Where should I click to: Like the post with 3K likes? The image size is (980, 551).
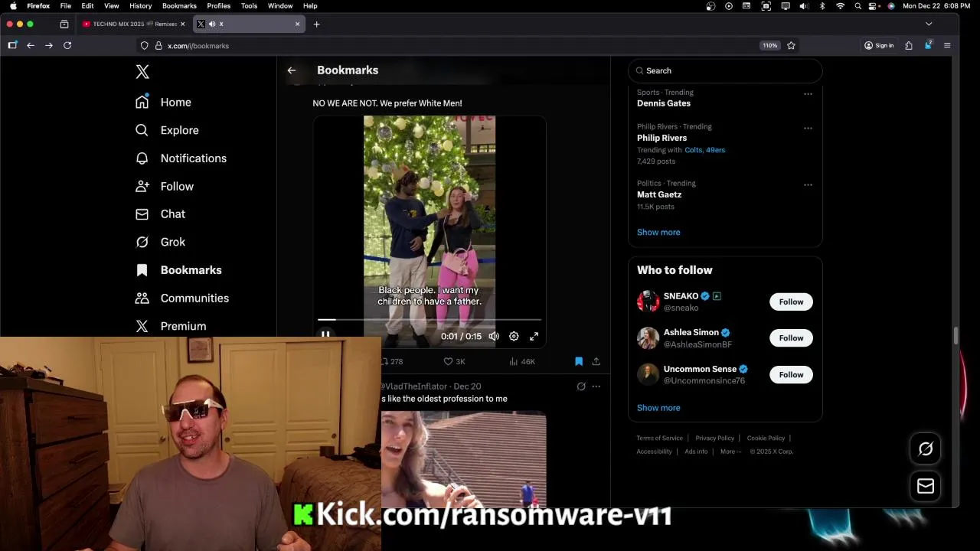point(455,361)
